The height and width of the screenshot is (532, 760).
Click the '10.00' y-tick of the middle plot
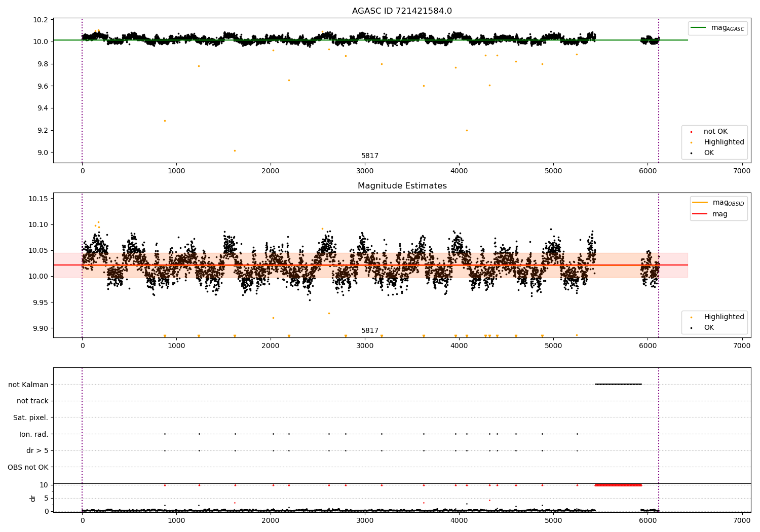(39, 277)
